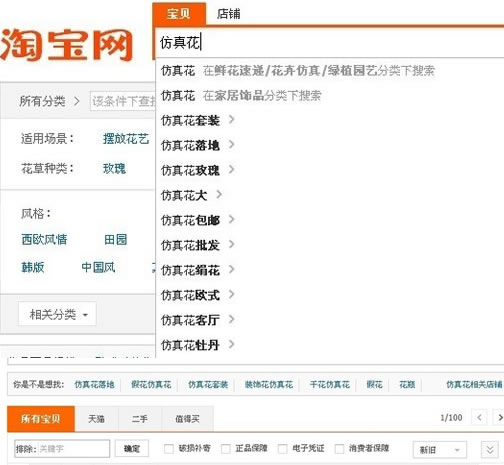Select the 二手 tab

pos(140,419)
